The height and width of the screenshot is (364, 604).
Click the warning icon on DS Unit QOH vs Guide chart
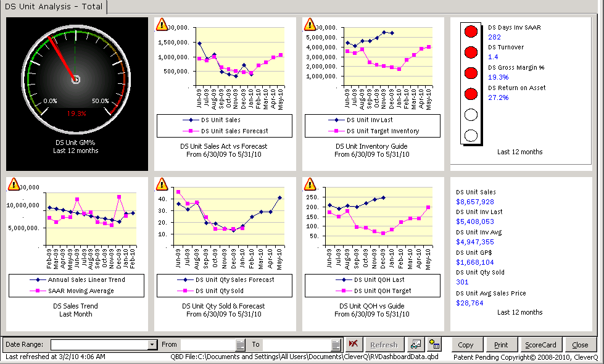pos(310,183)
